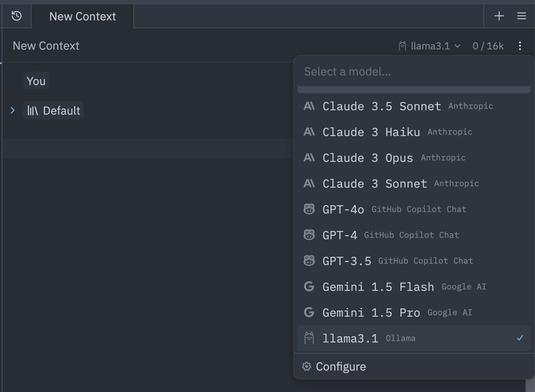Click the checkmark next to llama3.1
The height and width of the screenshot is (392, 535).
point(520,338)
